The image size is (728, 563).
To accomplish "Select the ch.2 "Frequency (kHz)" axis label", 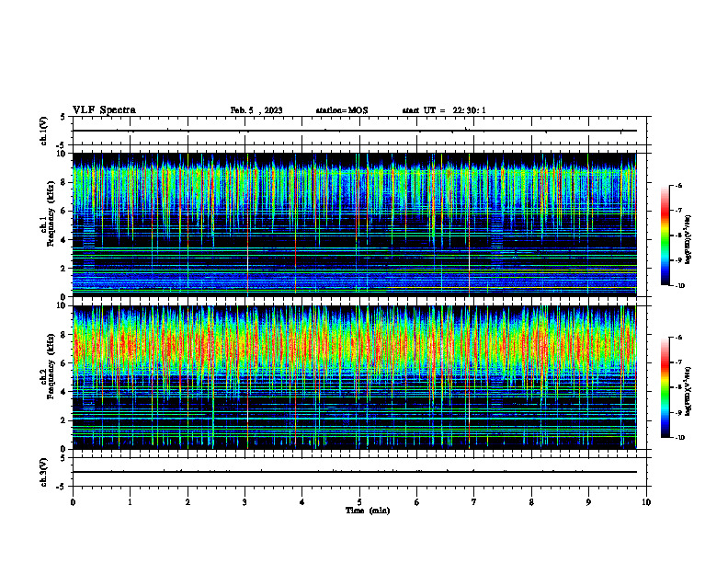I will [x=51, y=365].
